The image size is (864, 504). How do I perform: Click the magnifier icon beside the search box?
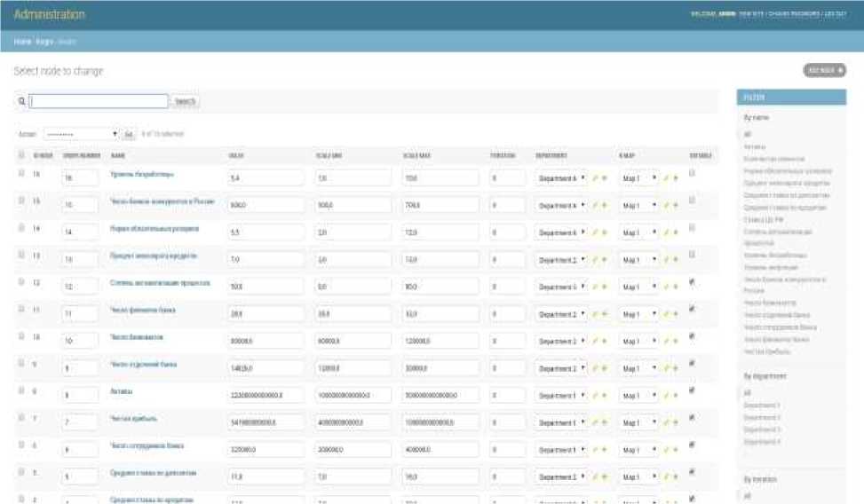click(x=22, y=102)
